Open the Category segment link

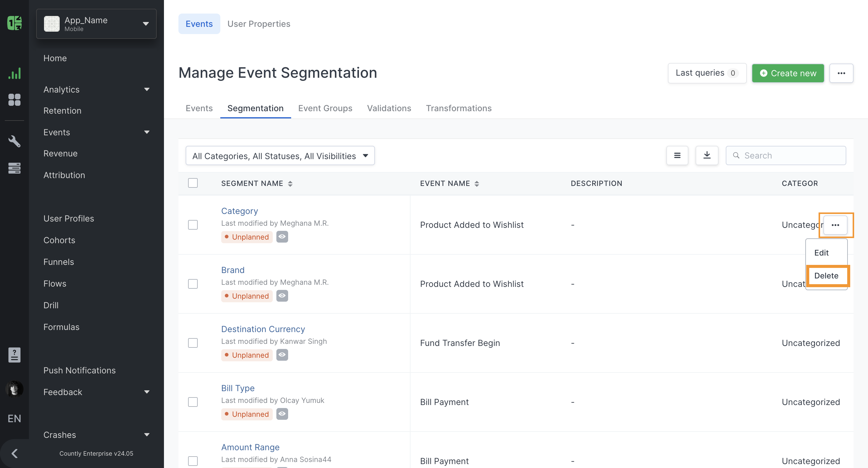coord(239,211)
